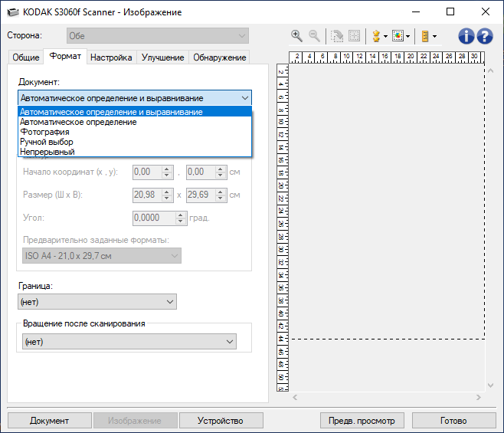Click the preview scroll-up arrow
This screenshot has height=433, width=504.
[490, 71]
